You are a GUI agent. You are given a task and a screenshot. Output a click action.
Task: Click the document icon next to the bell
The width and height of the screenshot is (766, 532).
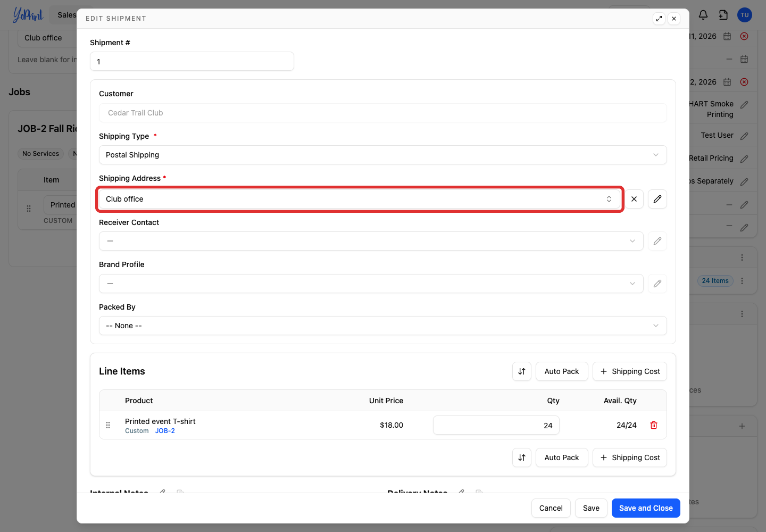coord(723,15)
